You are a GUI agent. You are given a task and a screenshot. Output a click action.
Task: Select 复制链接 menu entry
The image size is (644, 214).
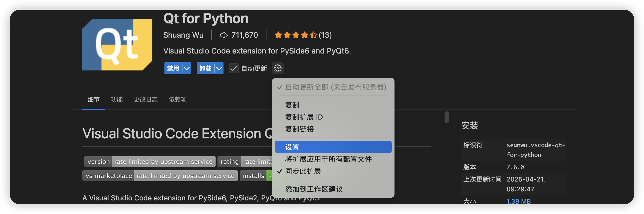pos(333,129)
